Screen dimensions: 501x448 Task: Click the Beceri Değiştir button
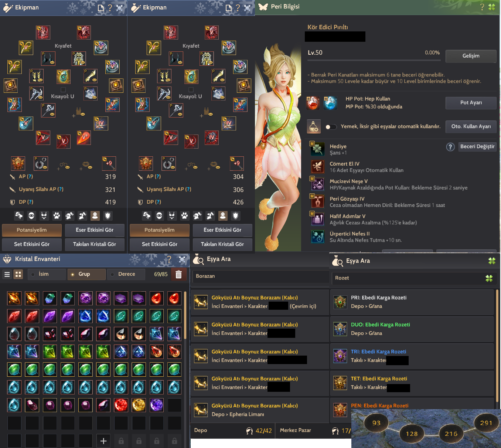coord(477,147)
